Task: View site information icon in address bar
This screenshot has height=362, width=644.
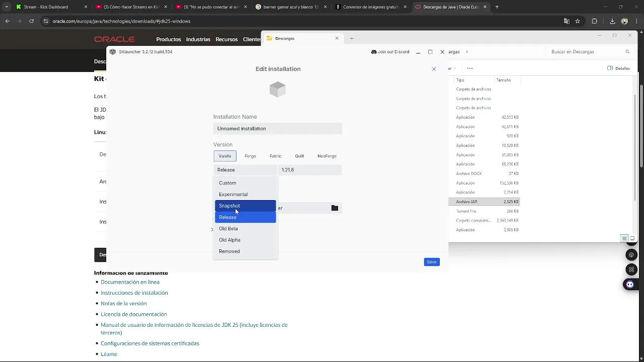Action: click(46, 21)
